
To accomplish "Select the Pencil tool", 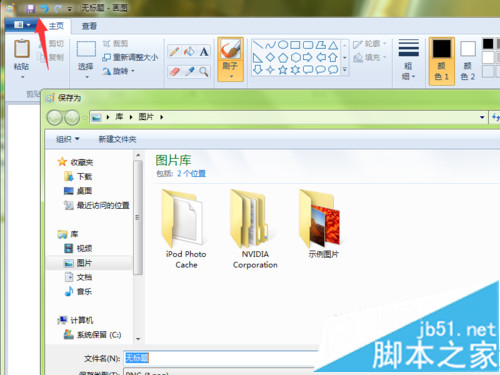I will (175, 52).
